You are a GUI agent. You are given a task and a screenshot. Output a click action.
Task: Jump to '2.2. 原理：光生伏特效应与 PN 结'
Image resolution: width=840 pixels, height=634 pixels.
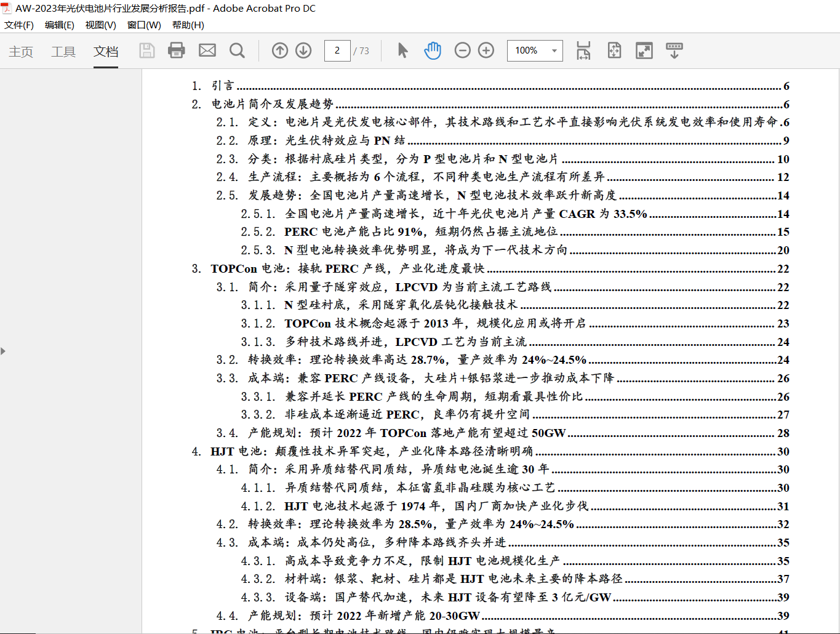(x=503, y=140)
